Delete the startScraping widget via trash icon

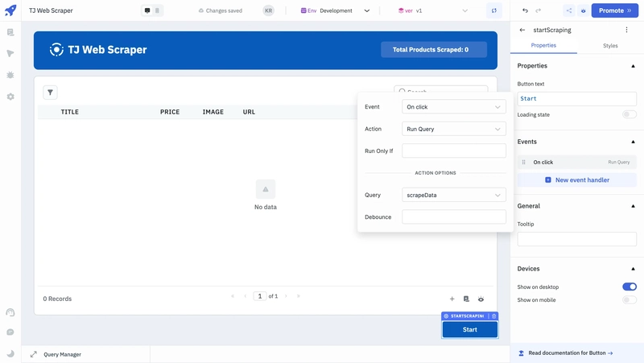click(494, 316)
